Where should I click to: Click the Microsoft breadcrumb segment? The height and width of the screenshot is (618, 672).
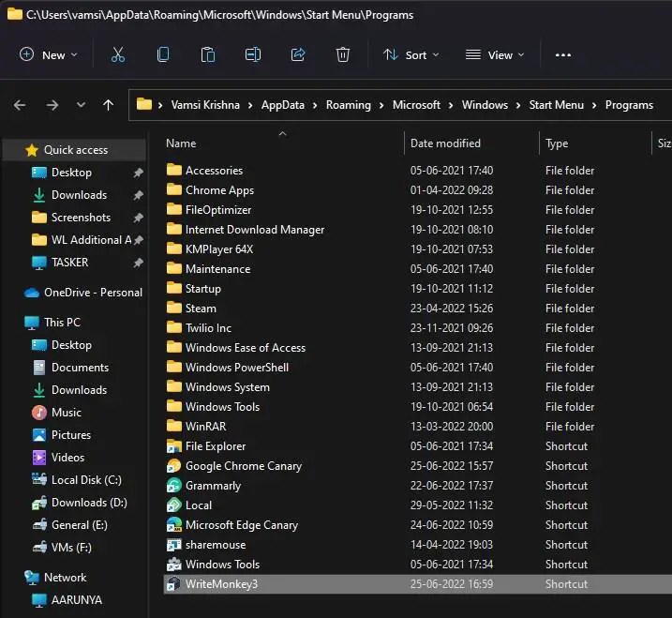click(x=416, y=105)
